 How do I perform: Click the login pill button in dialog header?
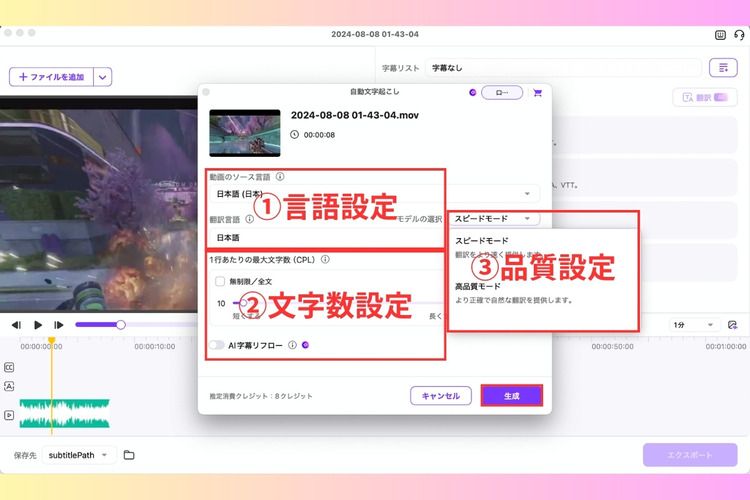(502, 92)
